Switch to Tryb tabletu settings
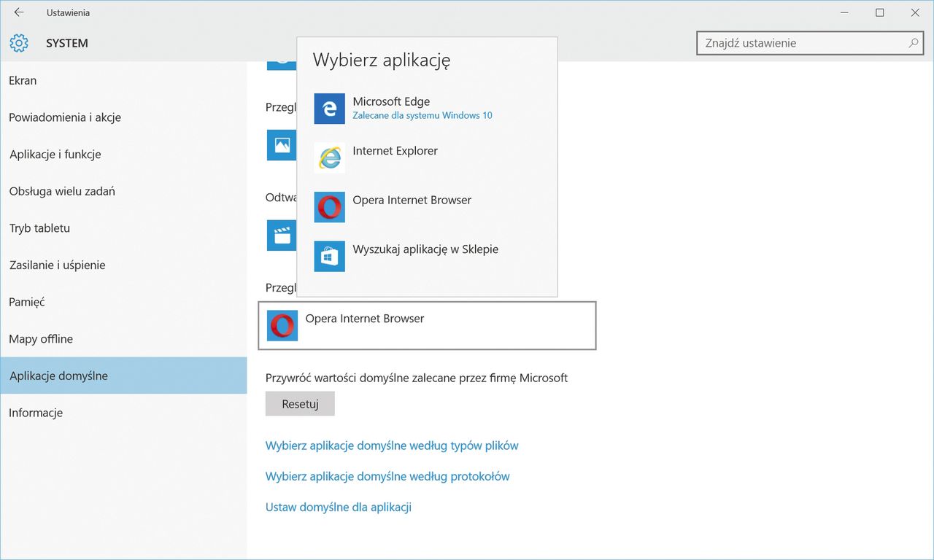 pos(123,228)
